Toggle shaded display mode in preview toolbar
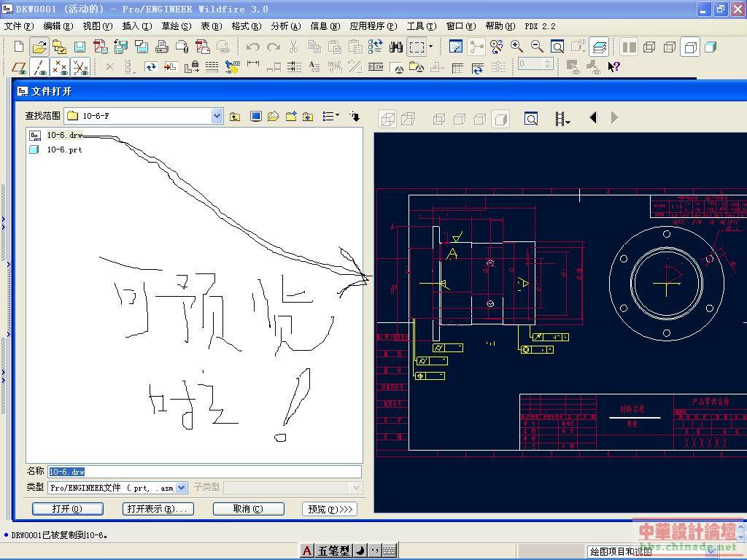The width and height of the screenshot is (747, 560). 500,119
